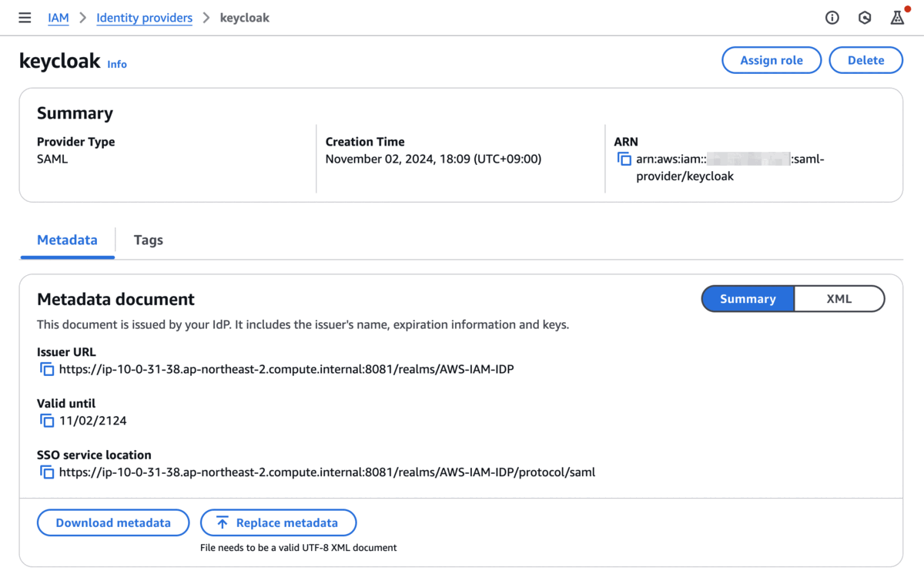Open the info panel icon in top bar
Image resolution: width=924 pixels, height=581 pixels.
pyautogui.click(x=832, y=18)
